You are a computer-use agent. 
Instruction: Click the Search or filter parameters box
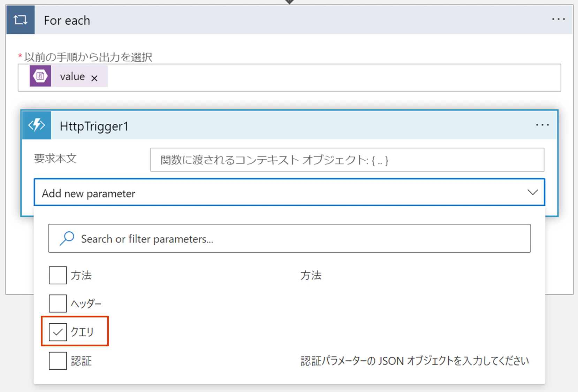[289, 238]
